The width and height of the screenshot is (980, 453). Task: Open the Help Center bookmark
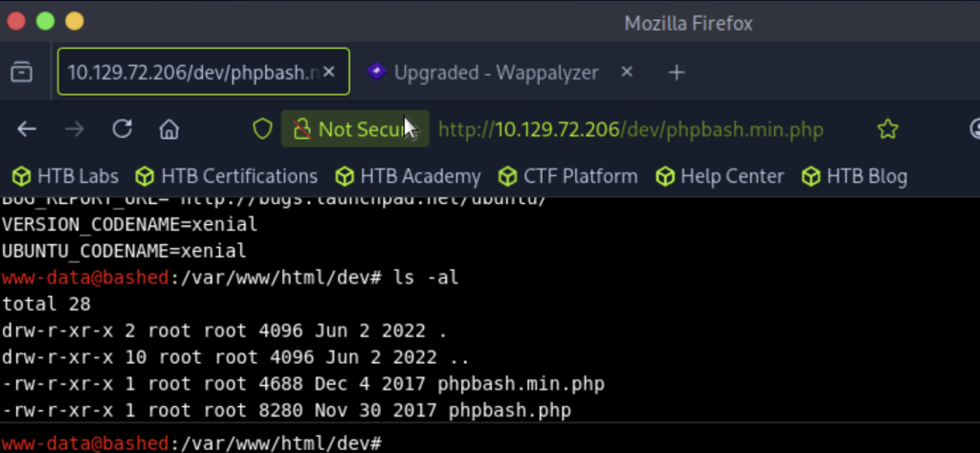click(x=720, y=176)
